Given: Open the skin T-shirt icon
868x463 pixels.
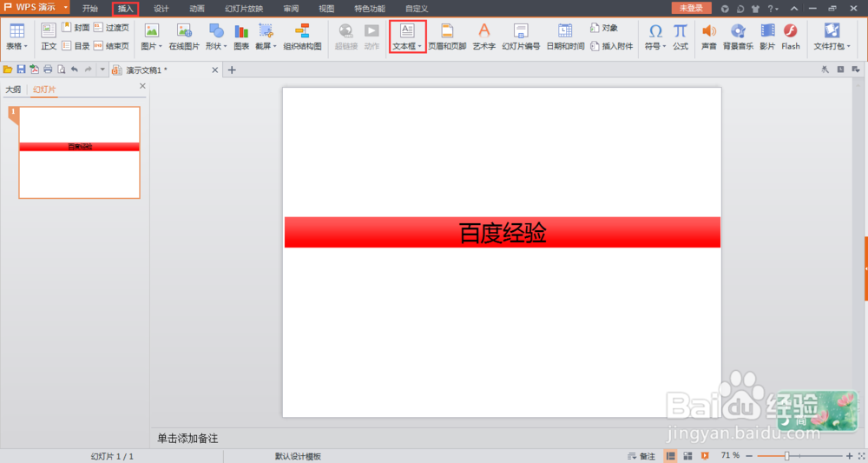Looking at the screenshot, I should [756, 9].
